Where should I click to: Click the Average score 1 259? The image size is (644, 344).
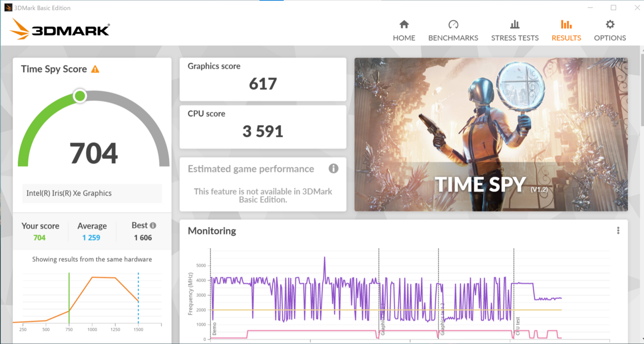[92, 238]
